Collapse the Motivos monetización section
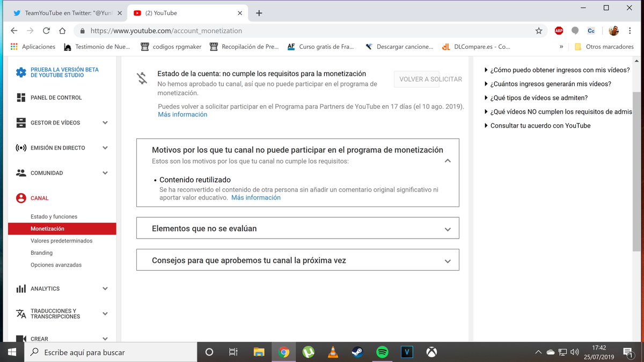Viewport: 644px width, 362px height. 448,161
